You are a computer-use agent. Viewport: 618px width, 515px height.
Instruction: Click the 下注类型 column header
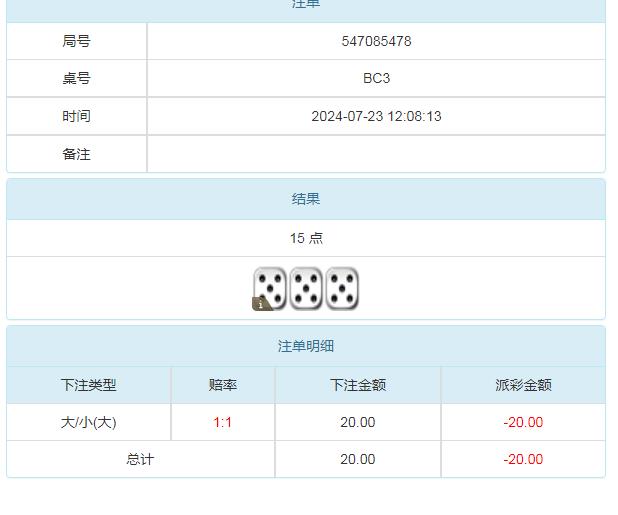tap(89, 385)
